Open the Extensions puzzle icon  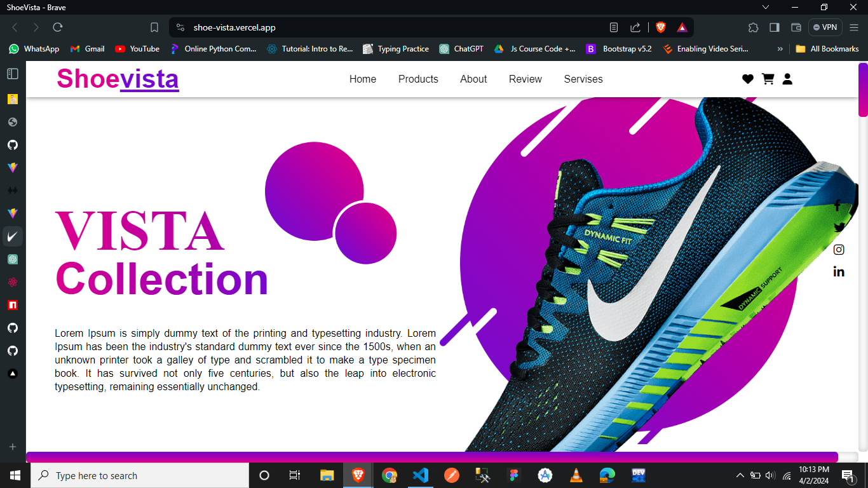pos(754,27)
